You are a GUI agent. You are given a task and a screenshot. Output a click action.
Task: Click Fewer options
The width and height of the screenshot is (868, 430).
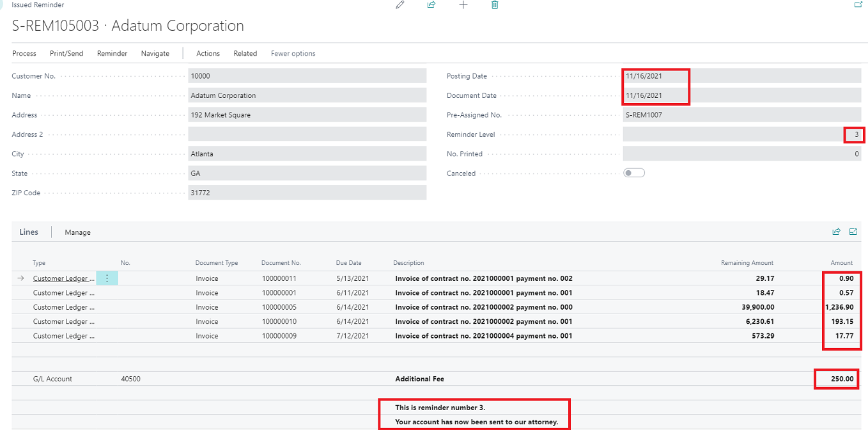tap(293, 54)
